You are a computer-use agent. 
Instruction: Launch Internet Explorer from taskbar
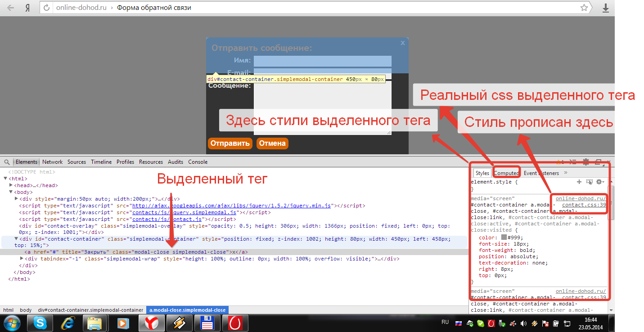pyautogui.click(x=68, y=323)
